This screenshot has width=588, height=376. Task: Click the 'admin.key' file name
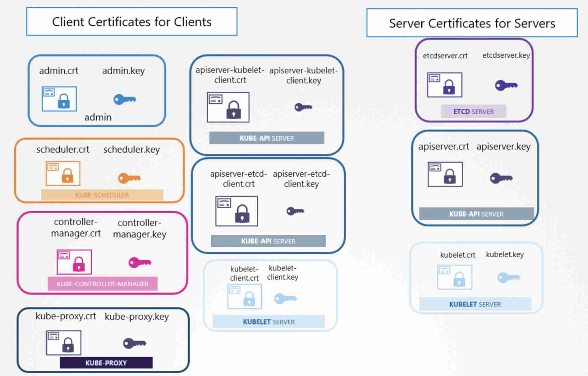[x=123, y=71]
